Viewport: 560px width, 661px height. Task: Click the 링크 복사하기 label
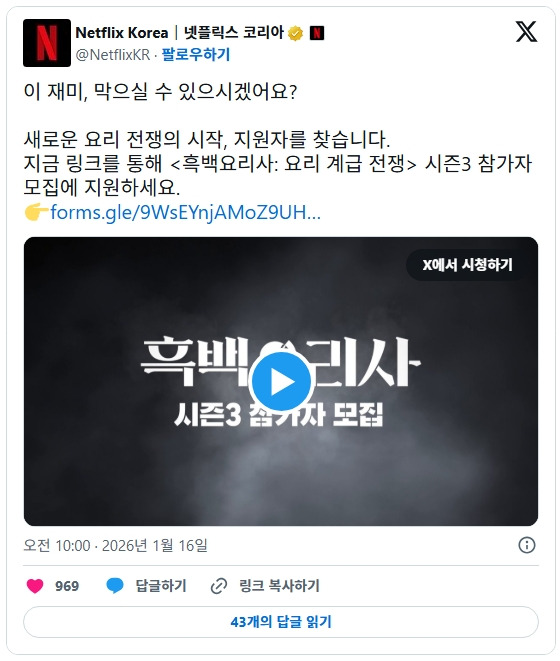279,586
